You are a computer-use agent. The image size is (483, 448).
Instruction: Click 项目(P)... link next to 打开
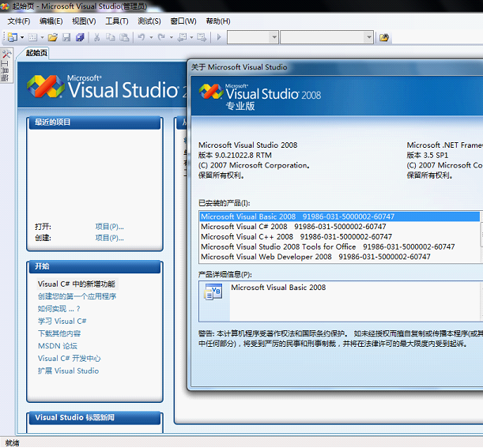coord(109,227)
